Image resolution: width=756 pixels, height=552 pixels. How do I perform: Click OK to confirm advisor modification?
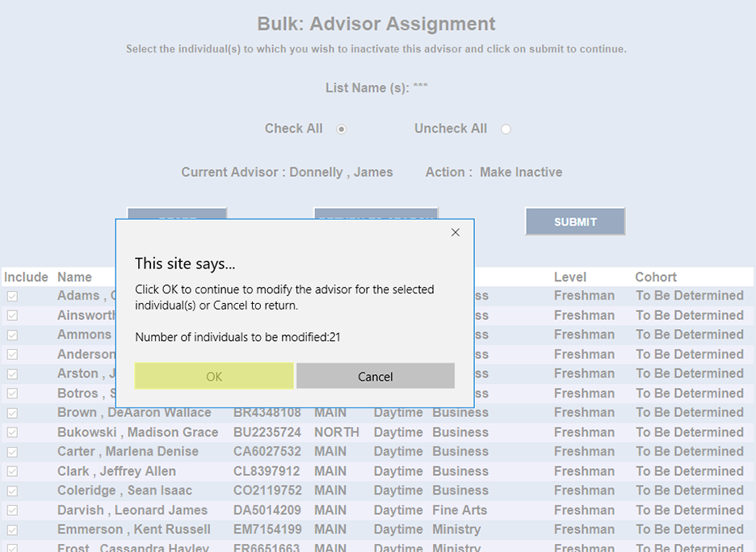(213, 376)
